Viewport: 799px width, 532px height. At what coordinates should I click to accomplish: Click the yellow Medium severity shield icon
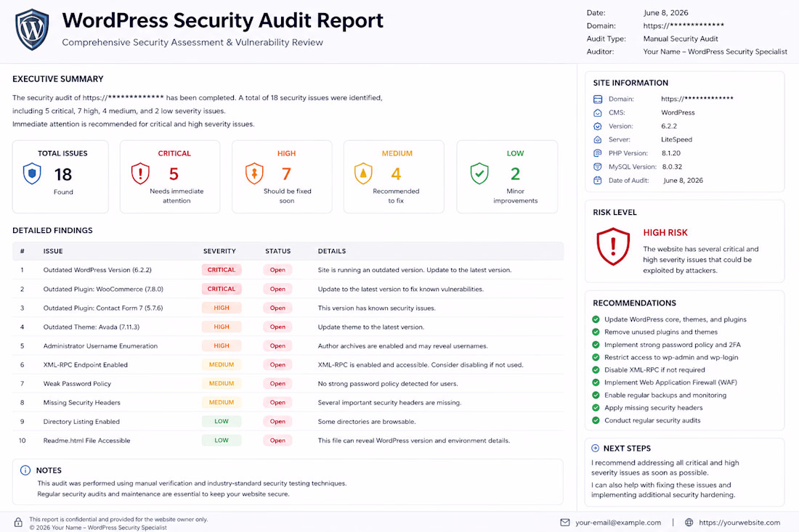click(363, 173)
